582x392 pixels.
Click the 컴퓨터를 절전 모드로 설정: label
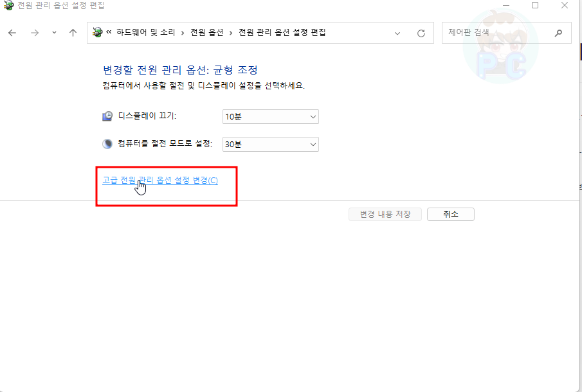165,143
